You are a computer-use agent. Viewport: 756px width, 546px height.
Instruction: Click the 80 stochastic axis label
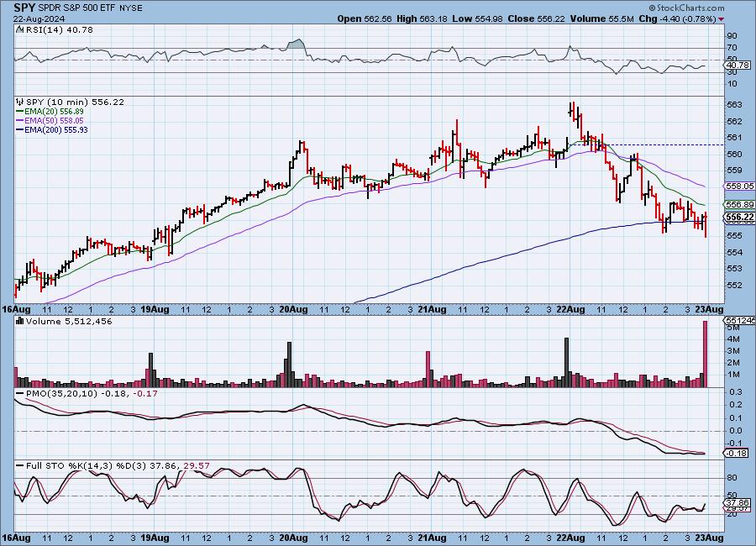(732, 478)
